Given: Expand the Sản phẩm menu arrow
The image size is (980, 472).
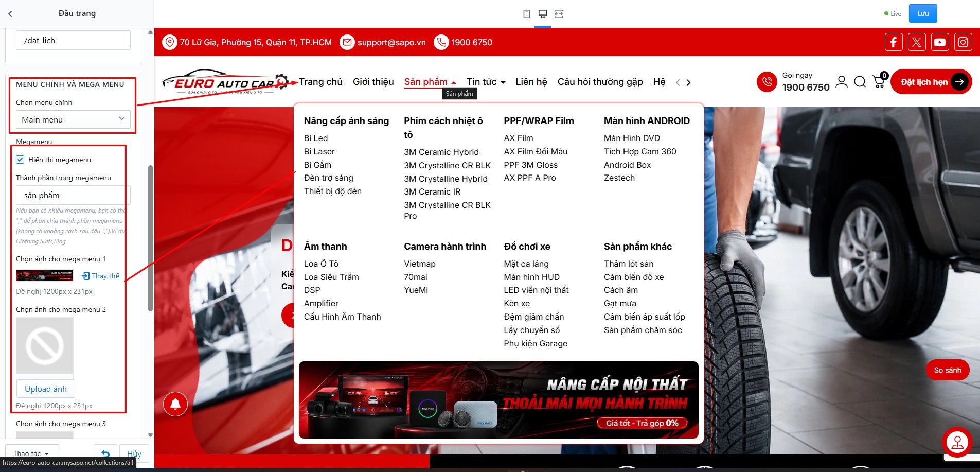Looking at the screenshot, I should pyautogui.click(x=454, y=82).
